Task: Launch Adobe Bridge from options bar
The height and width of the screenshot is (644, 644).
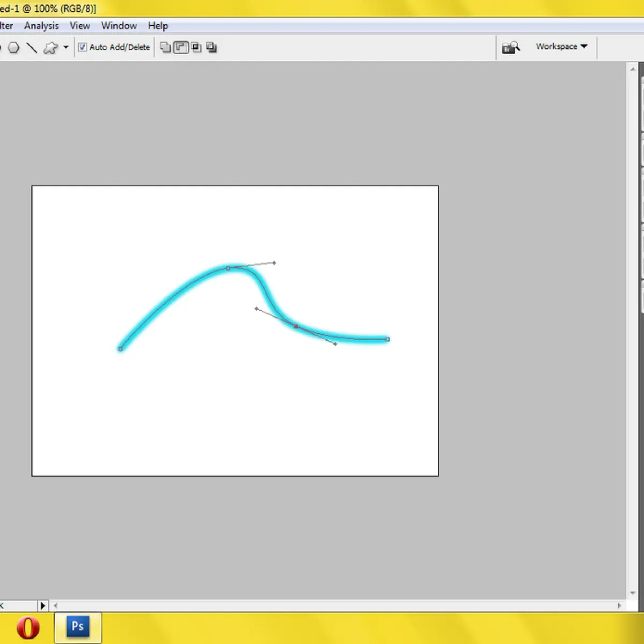Action: tap(511, 48)
